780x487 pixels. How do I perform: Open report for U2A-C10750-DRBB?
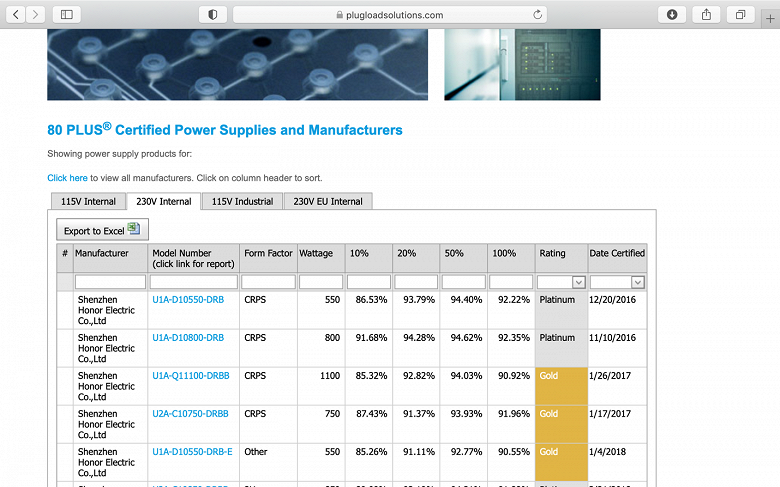[190, 413]
